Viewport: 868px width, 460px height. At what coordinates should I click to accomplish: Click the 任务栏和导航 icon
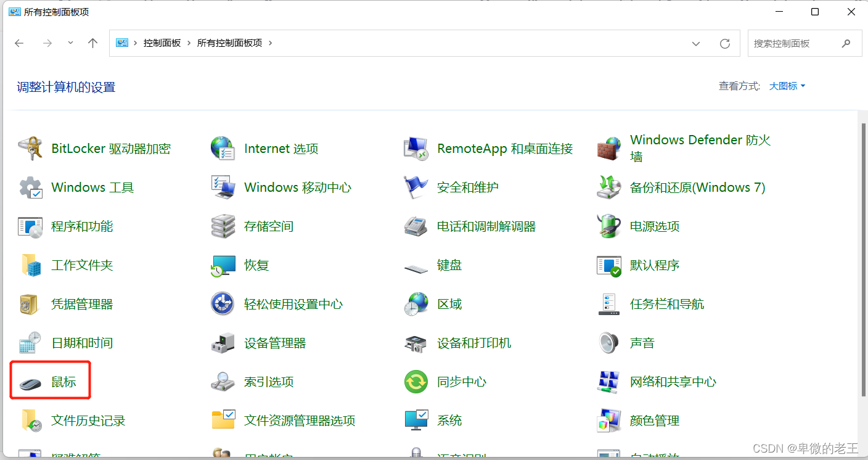(608, 304)
